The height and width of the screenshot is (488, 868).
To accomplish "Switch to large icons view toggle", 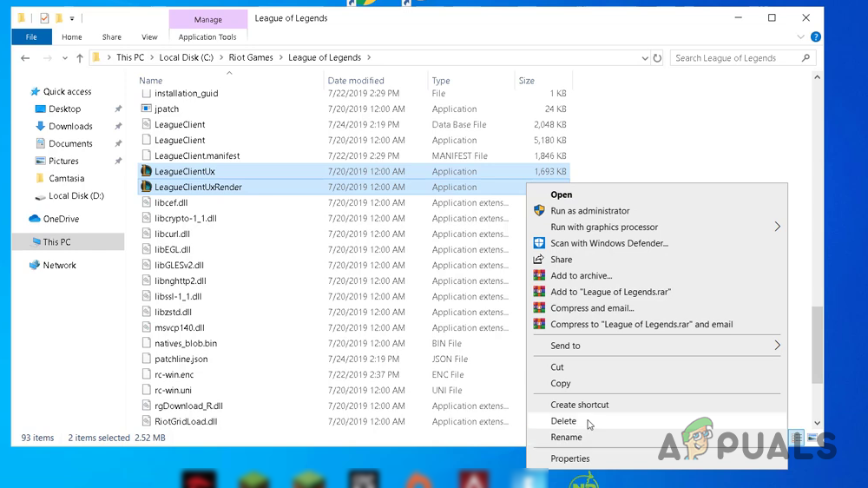I will point(812,438).
